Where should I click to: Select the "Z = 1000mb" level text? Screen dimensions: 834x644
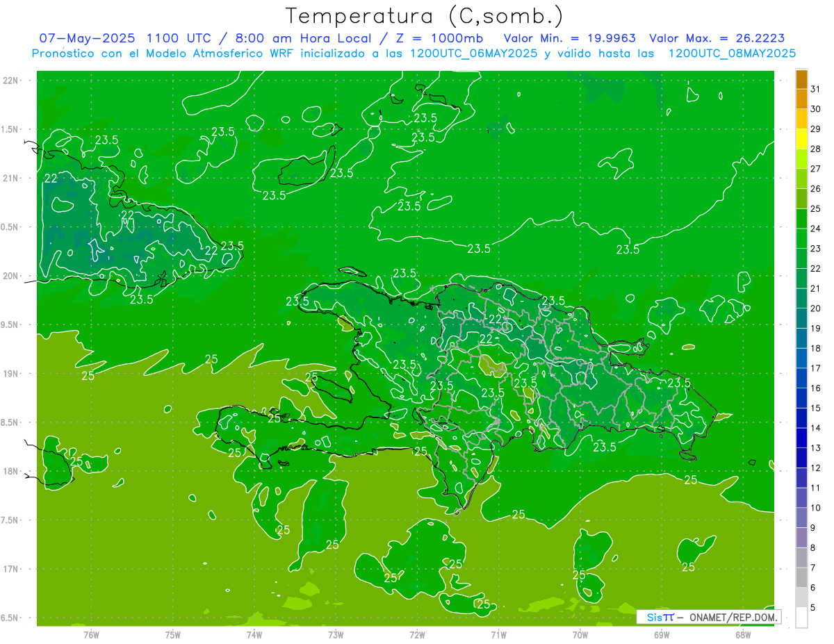pos(438,38)
